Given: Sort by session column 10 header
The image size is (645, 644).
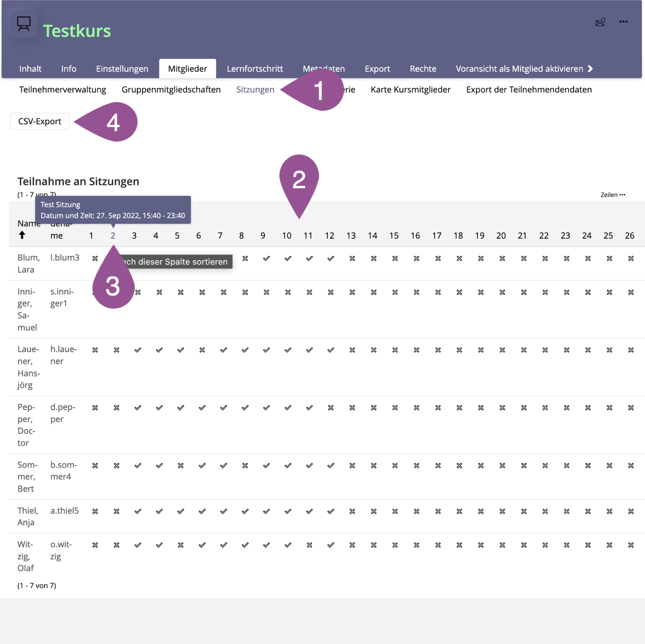Looking at the screenshot, I should 287,236.
